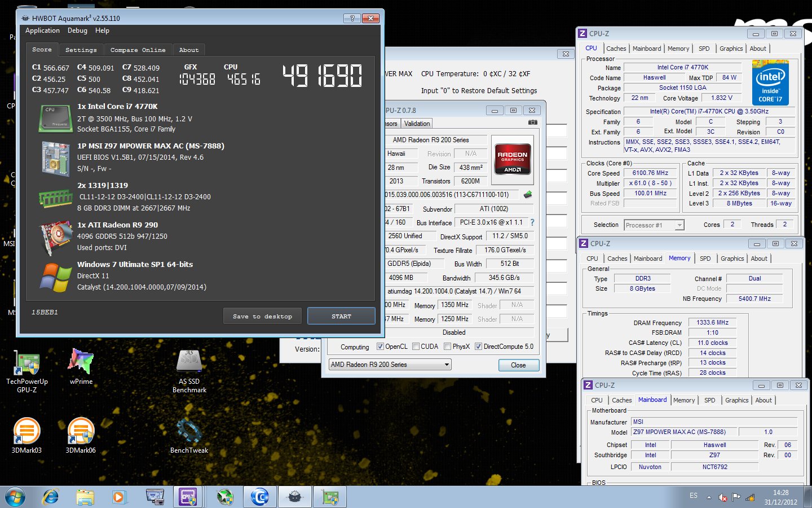This screenshot has width=812, height=508.
Task: Open the wPrime desktop icon
Action: point(81,367)
